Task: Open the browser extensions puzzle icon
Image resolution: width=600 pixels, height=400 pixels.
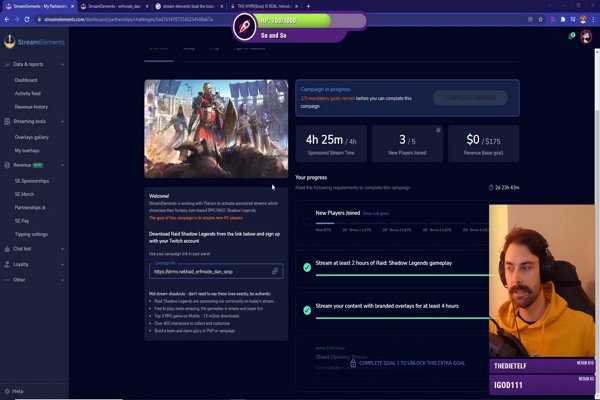Action: pyautogui.click(x=563, y=19)
